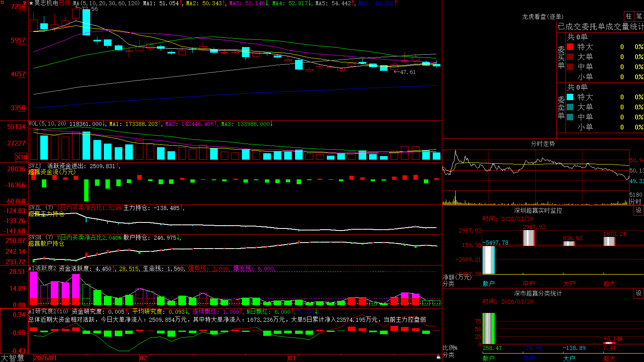
Task: Click the 2026/01 timeline marker
Action: (x=45, y=358)
